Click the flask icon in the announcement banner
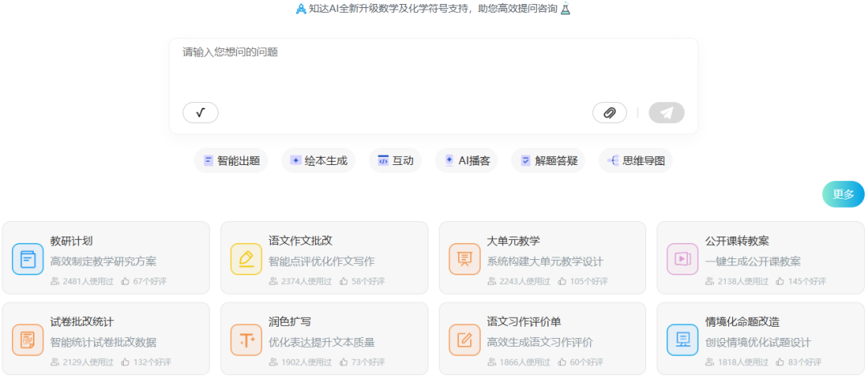868x383 pixels. (565, 9)
